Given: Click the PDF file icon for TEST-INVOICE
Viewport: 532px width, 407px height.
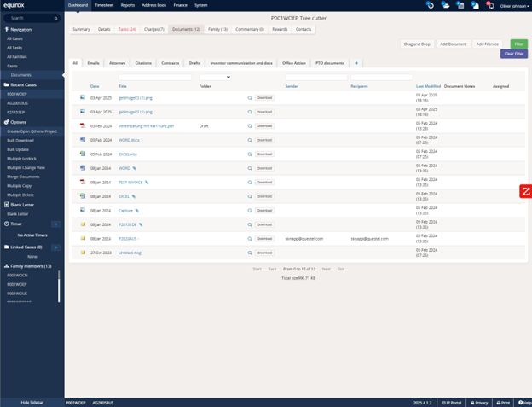Looking at the screenshot, I should [83, 182].
